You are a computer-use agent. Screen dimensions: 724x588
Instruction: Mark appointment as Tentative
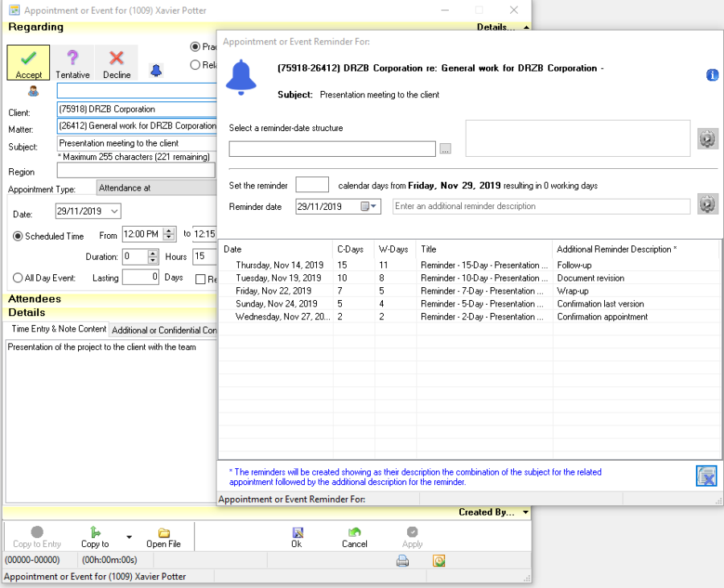tap(72, 63)
